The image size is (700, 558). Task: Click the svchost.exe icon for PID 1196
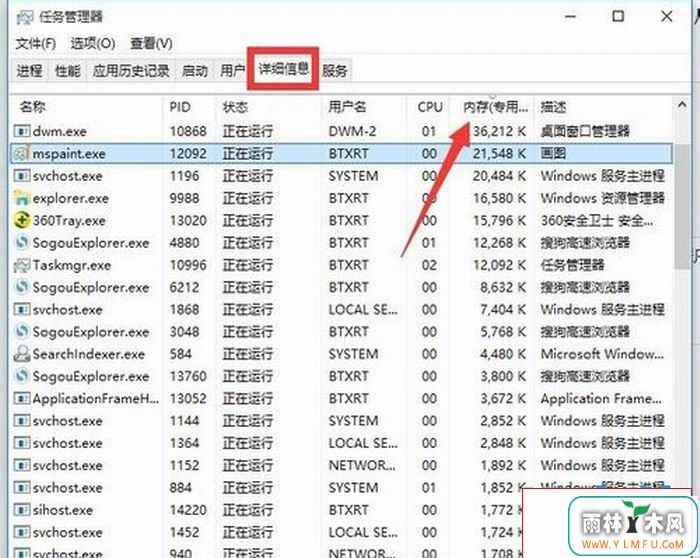coord(21,176)
